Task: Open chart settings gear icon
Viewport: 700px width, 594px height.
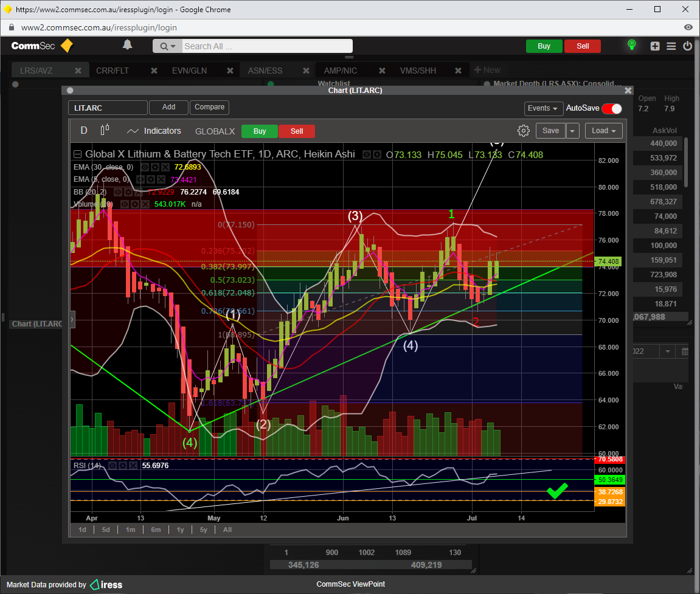Action: coord(523,131)
